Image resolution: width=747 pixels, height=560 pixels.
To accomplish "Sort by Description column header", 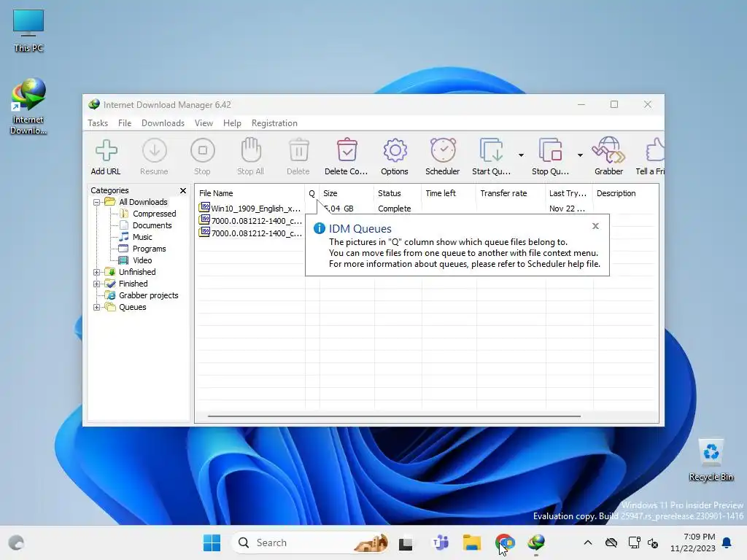I will tap(625, 193).
